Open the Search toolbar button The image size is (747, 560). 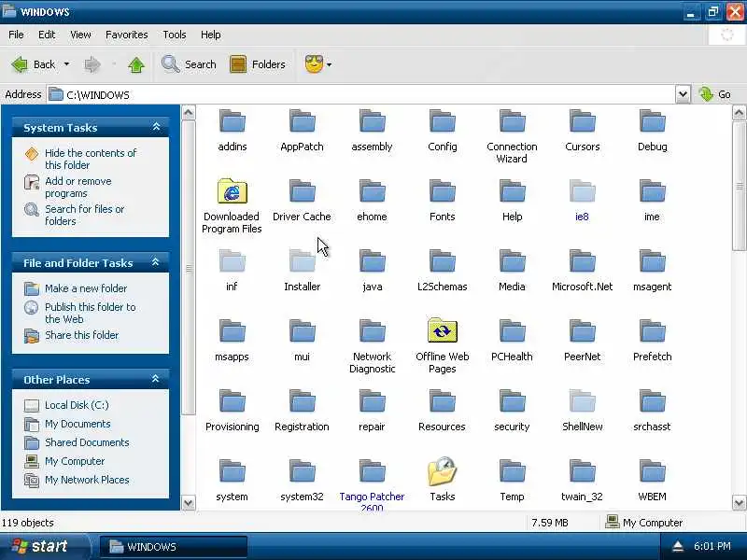click(189, 64)
